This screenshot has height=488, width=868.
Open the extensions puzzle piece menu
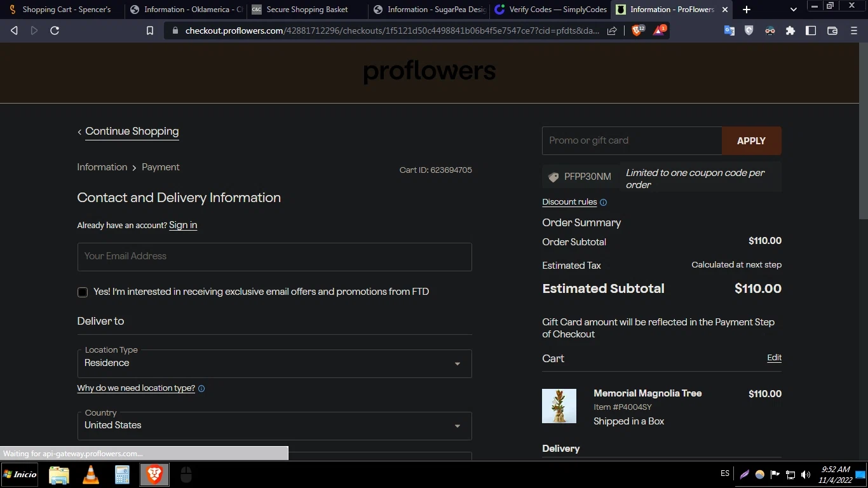tap(790, 30)
